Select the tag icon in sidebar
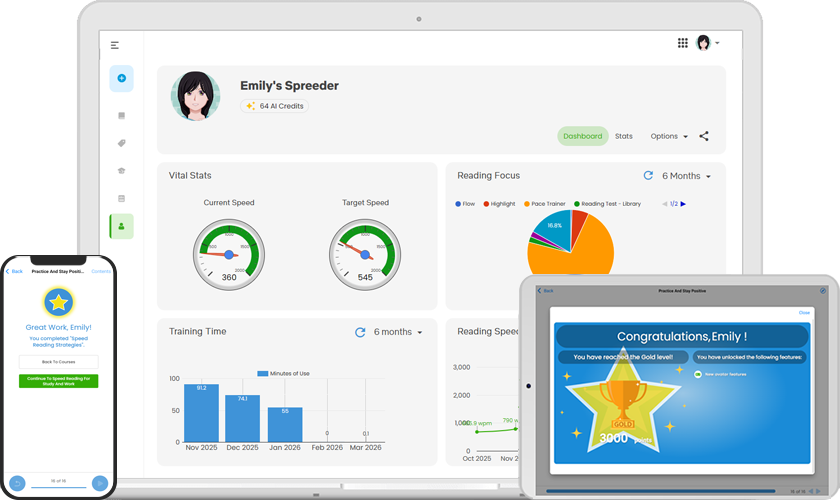This screenshot has width=840, height=500. tap(122, 143)
